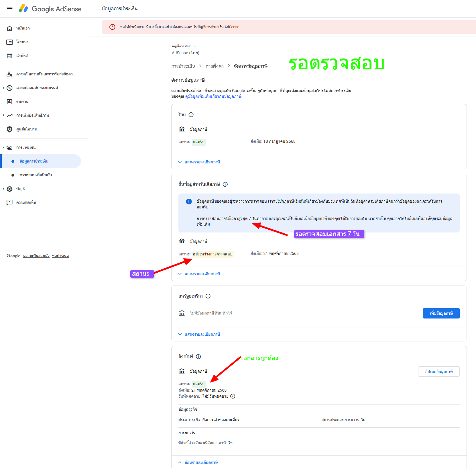Click the info icon next to วันที่หมดอายุ
Screen dimensions: 476x469
tap(233, 396)
